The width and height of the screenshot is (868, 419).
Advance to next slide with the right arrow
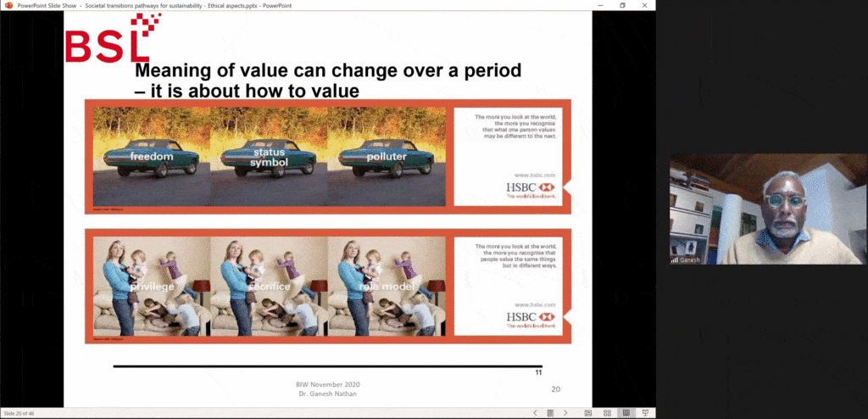point(565,412)
